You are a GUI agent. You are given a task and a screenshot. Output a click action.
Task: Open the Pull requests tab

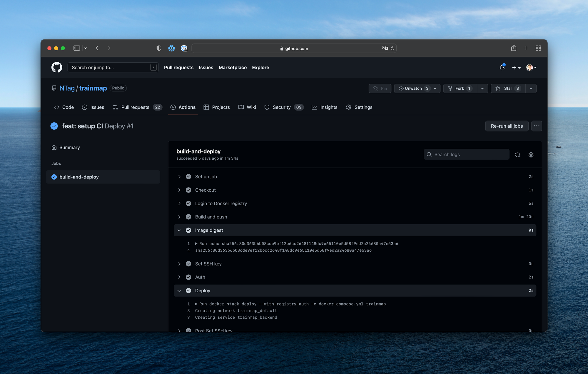click(136, 107)
